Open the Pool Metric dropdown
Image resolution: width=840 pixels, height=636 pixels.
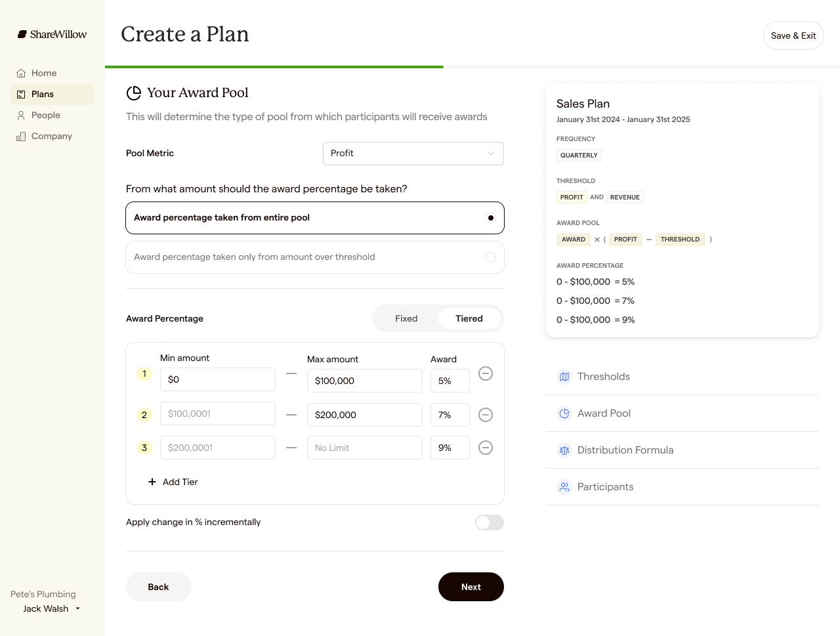[413, 154]
